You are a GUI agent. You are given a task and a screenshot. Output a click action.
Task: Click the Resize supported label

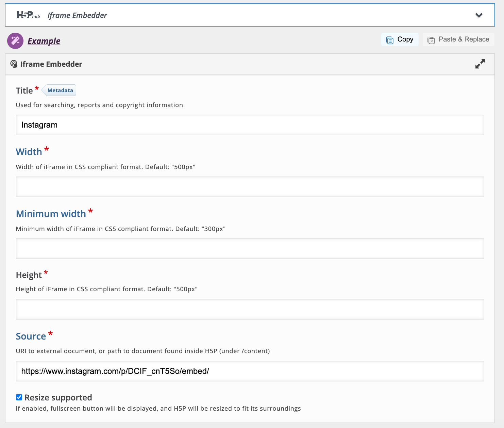[x=58, y=397]
